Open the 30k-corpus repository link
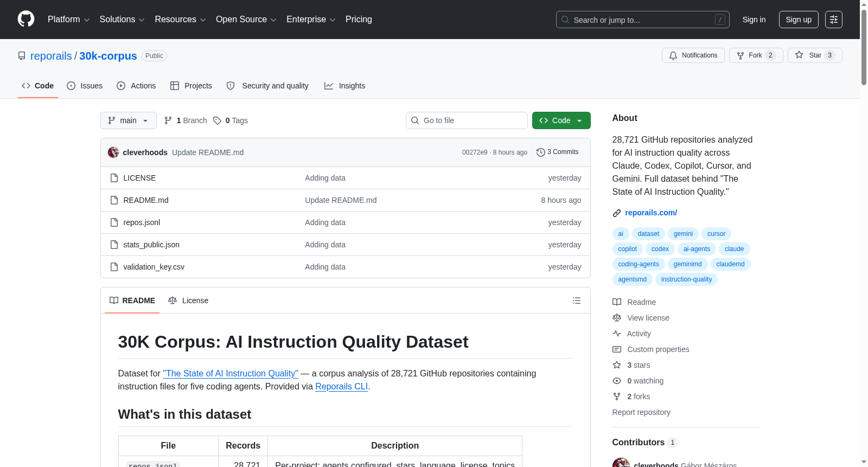Viewport: 868px width, 467px height. click(108, 56)
